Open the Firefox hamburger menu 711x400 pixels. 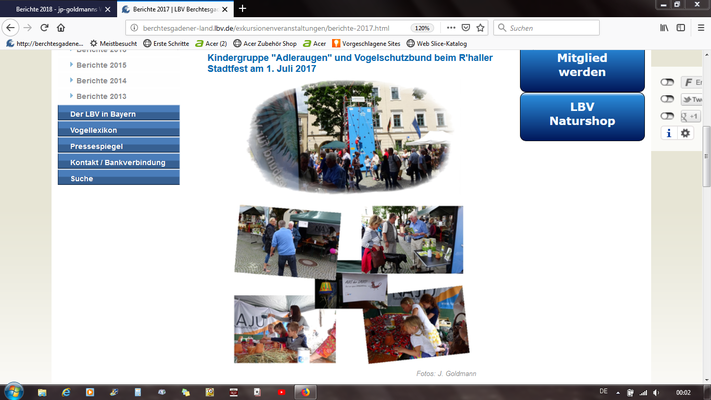(701, 28)
